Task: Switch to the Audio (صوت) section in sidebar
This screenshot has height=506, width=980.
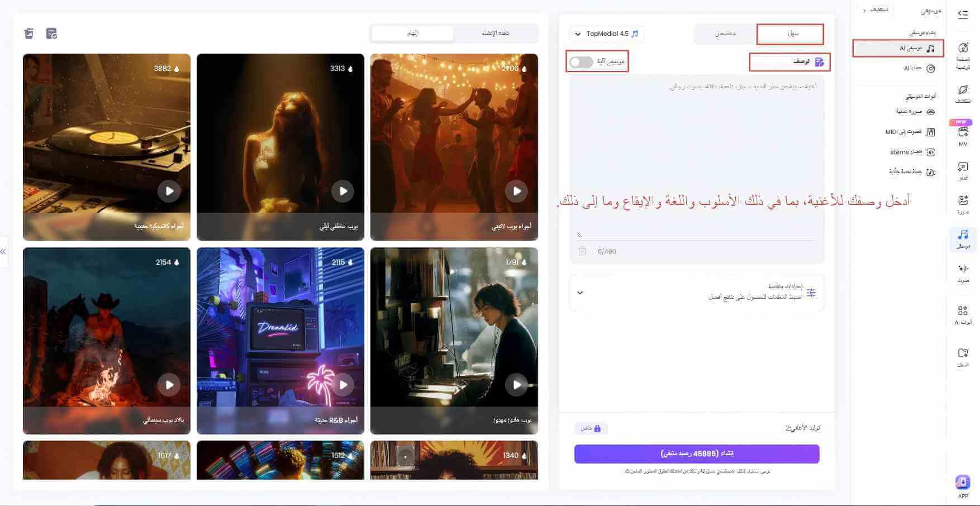Action: point(962,273)
